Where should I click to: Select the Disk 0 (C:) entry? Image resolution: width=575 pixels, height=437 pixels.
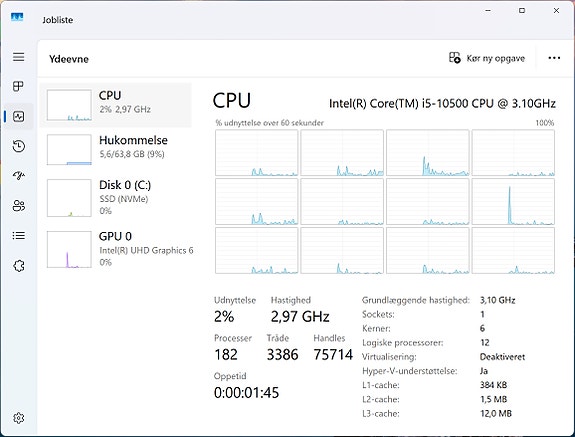pyautogui.click(x=116, y=198)
